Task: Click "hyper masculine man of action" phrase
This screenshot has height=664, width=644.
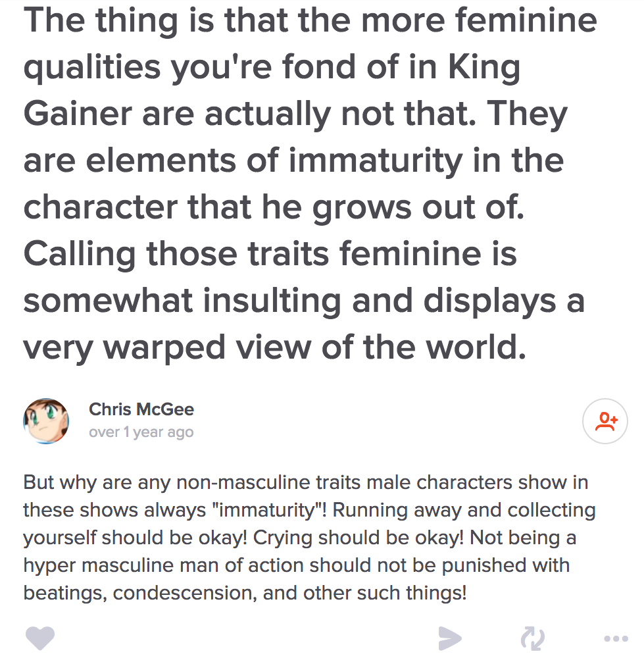Action: coord(164,565)
